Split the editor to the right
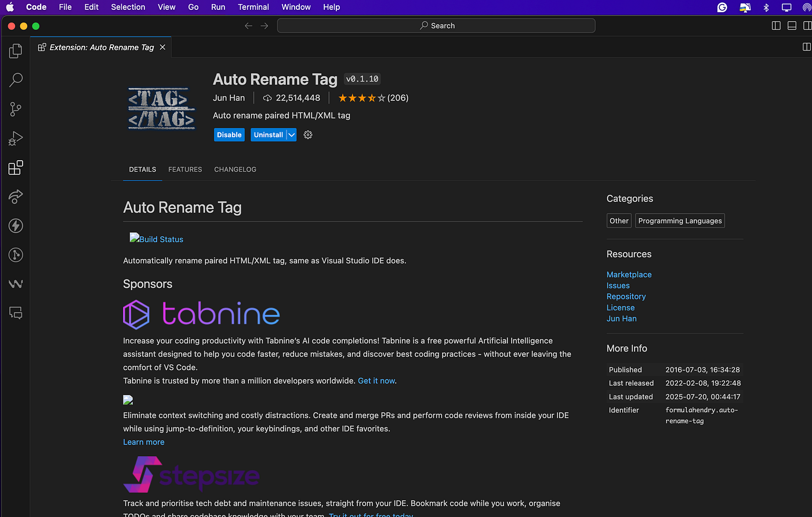The image size is (812, 517). tap(806, 47)
